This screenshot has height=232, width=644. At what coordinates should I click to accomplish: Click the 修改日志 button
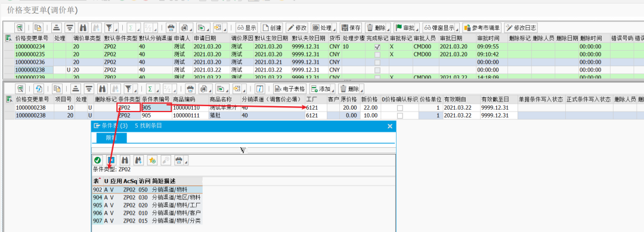(x=521, y=28)
